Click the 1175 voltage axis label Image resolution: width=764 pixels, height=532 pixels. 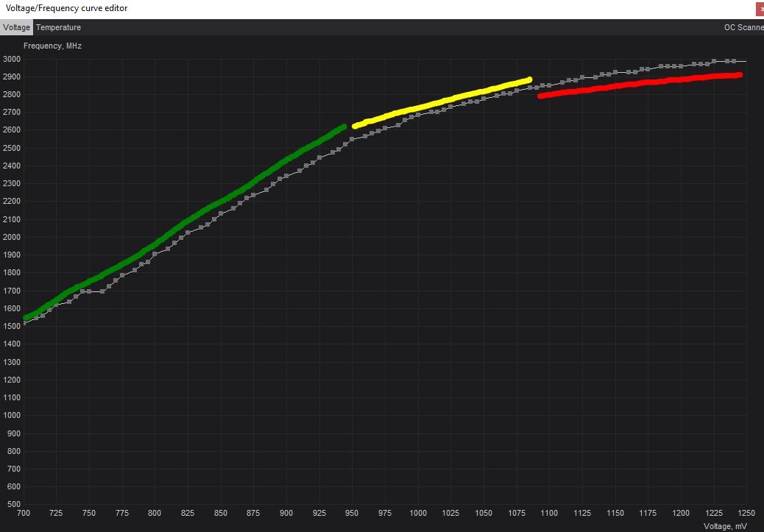point(648,513)
